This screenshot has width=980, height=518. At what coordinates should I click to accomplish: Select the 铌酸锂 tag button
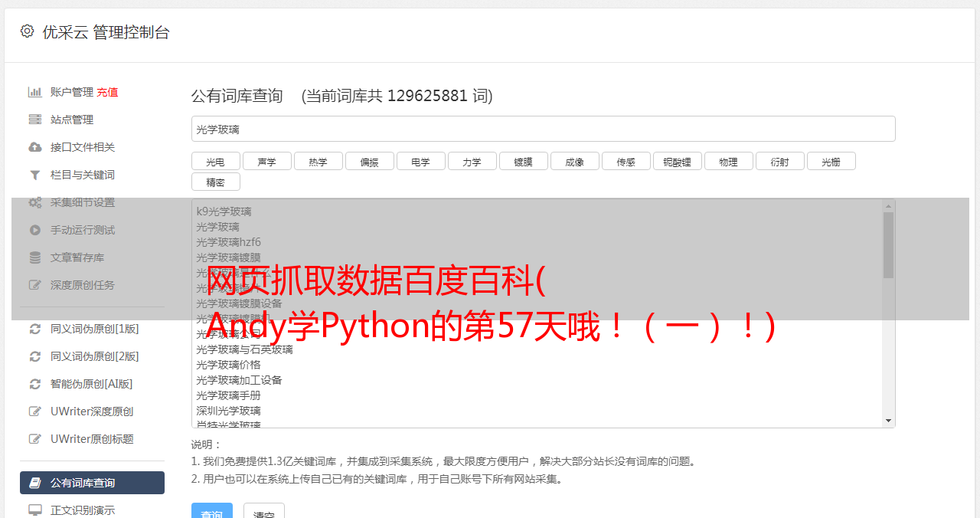tap(678, 161)
